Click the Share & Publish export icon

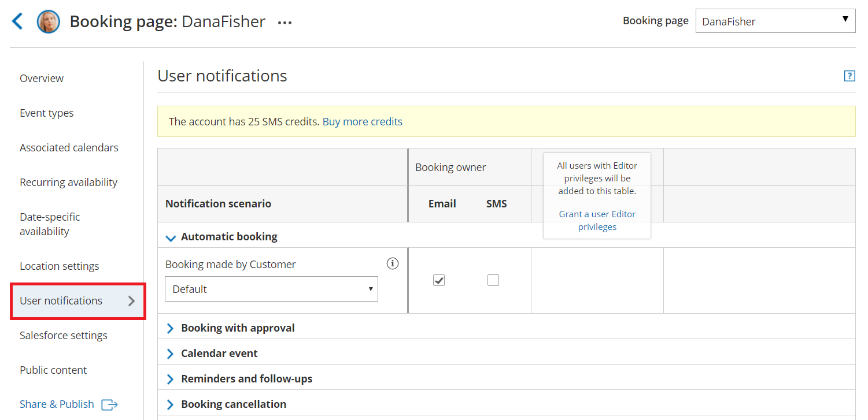pyautogui.click(x=109, y=404)
